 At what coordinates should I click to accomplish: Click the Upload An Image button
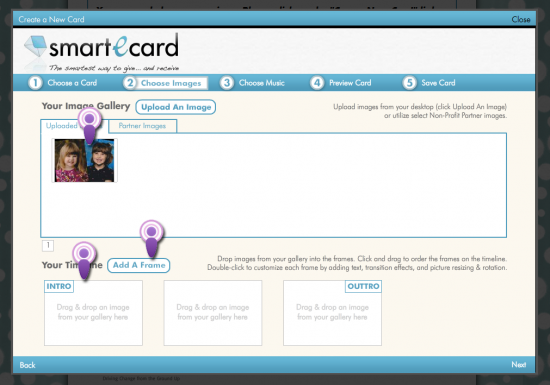(x=176, y=107)
